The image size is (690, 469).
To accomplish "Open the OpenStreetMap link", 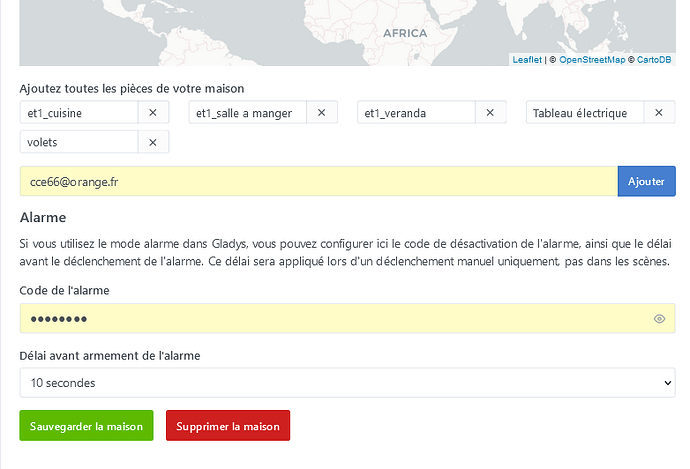I will coord(592,60).
